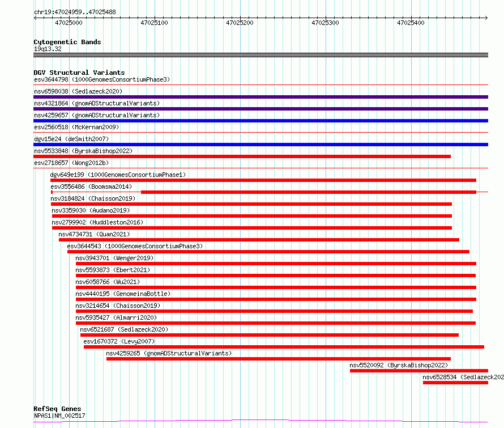Click ruler position 47025200
The width and height of the screenshot is (504, 428).
point(240,23)
